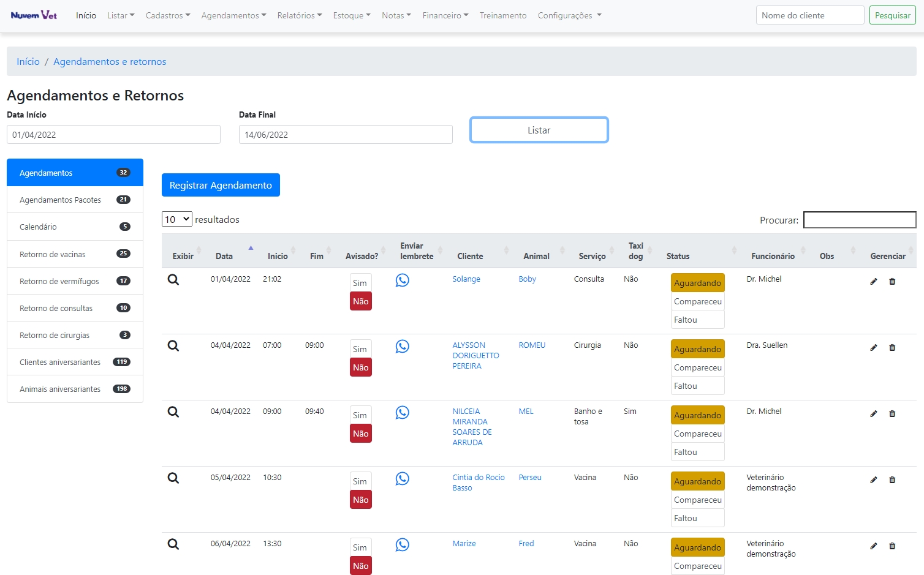Click magnifier icon for Solange's appointment
Viewport: 924px width, 575px height.
[x=173, y=280]
